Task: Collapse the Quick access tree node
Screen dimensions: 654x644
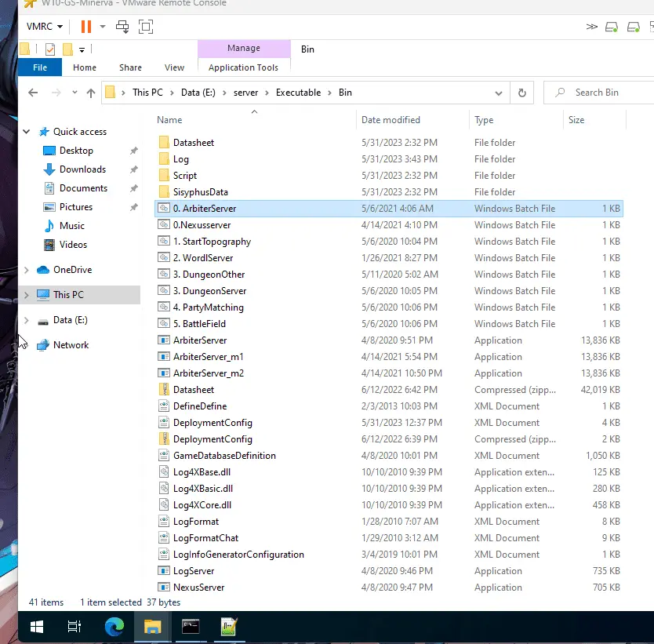Action: pyautogui.click(x=27, y=132)
